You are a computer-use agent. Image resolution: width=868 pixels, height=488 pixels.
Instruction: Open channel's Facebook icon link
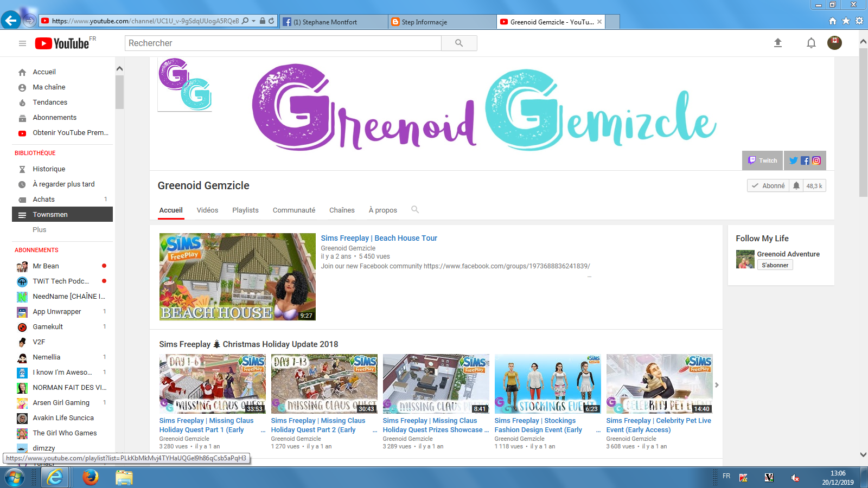click(805, 160)
